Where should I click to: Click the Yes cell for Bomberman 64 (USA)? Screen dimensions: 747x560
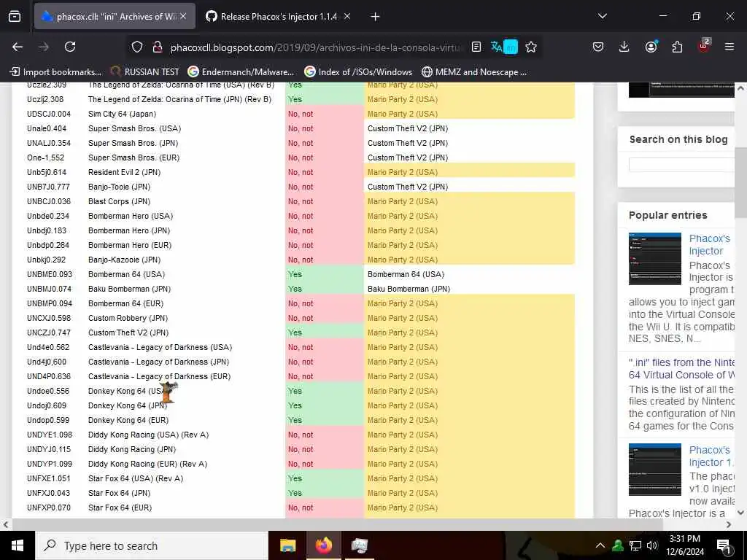pyautogui.click(x=325, y=274)
